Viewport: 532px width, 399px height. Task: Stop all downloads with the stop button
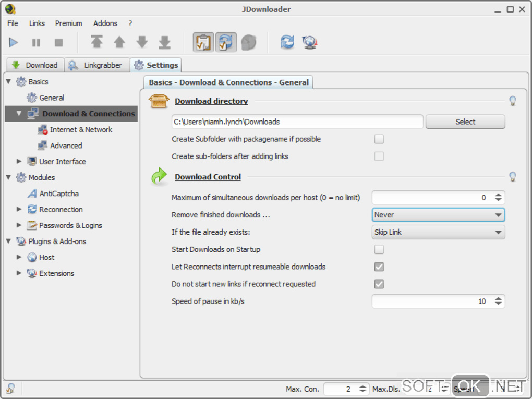pyautogui.click(x=59, y=43)
